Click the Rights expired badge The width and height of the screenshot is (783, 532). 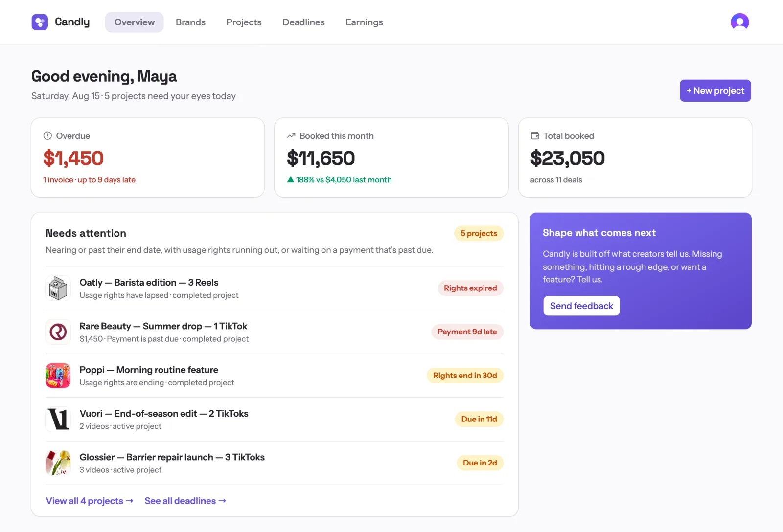(x=470, y=288)
